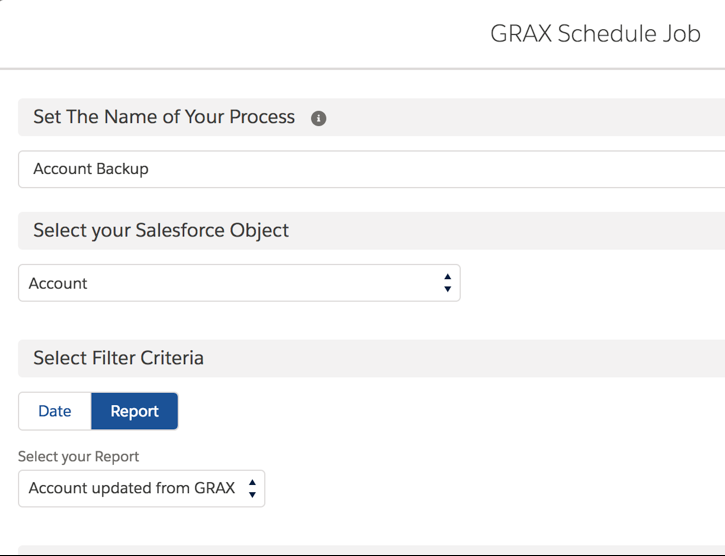Select the Report filter criteria tab
The image size is (725, 556).
click(x=135, y=411)
